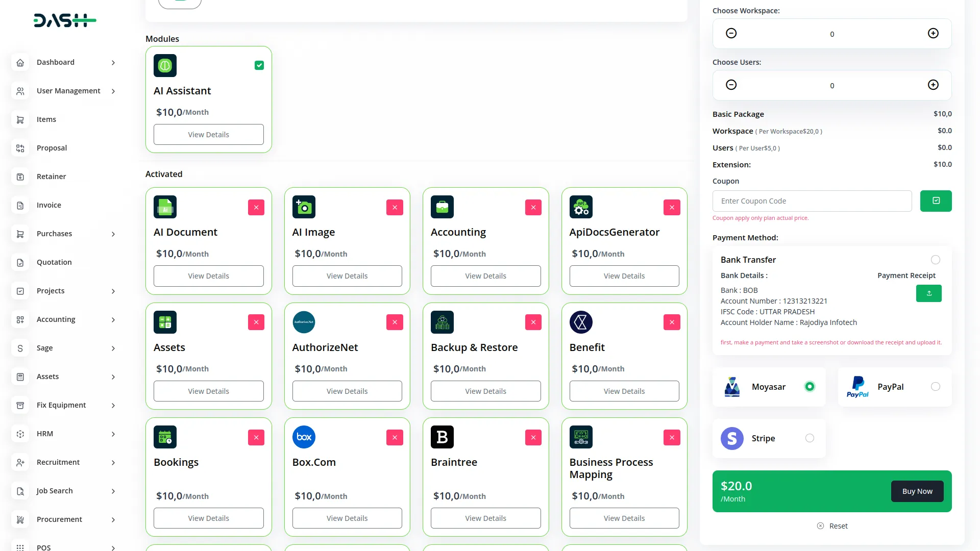Uncheck the AI Assistant module checkbox
Screen dimensions: 980x551
point(259,65)
